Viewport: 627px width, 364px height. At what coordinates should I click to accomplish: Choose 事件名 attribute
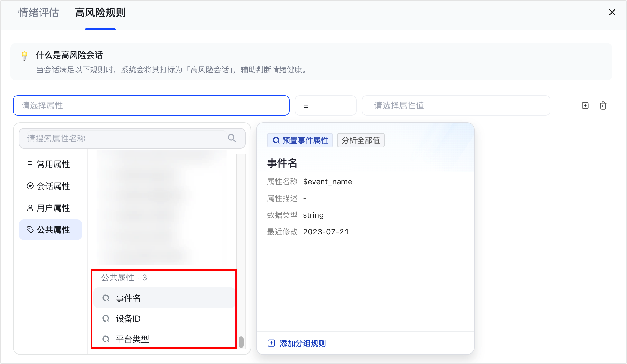tap(164, 298)
